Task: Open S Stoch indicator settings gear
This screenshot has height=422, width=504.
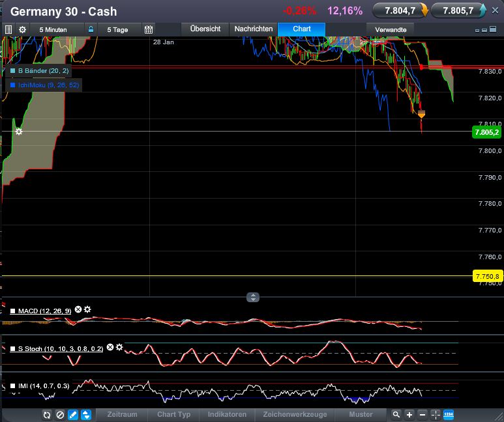Action: [x=119, y=347]
